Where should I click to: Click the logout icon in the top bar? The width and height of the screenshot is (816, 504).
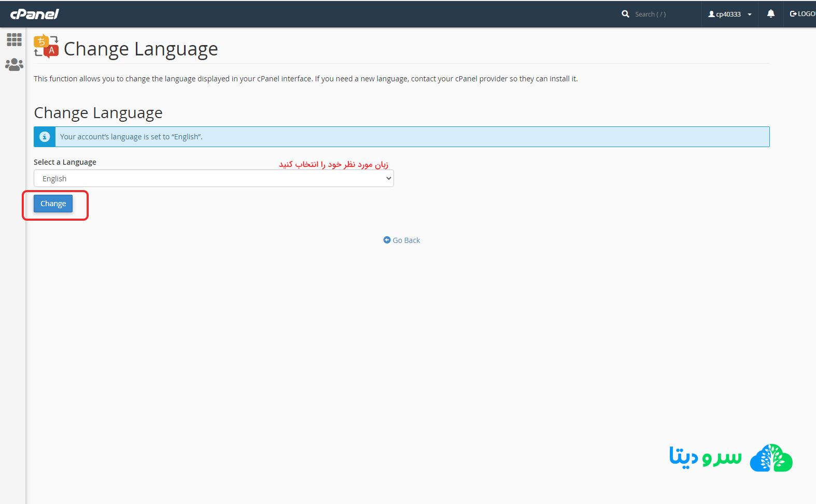point(793,14)
